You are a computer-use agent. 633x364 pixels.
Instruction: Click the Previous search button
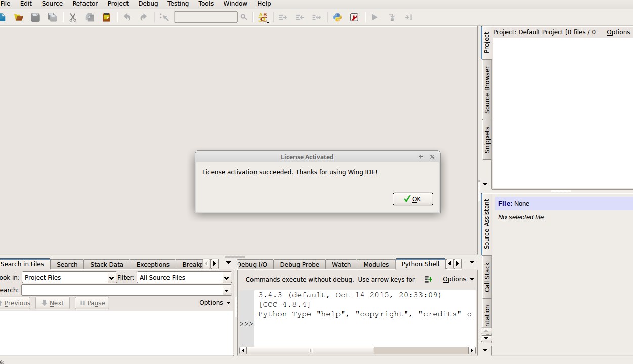[x=15, y=303]
